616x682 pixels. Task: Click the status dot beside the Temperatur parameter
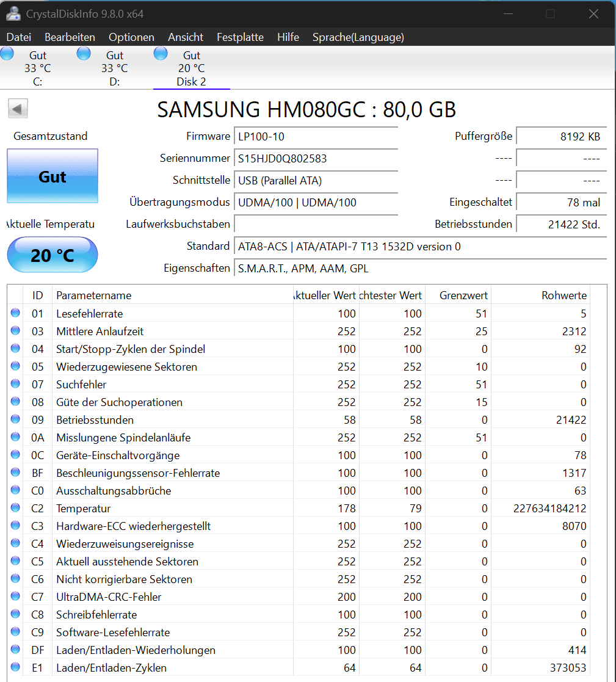14,508
